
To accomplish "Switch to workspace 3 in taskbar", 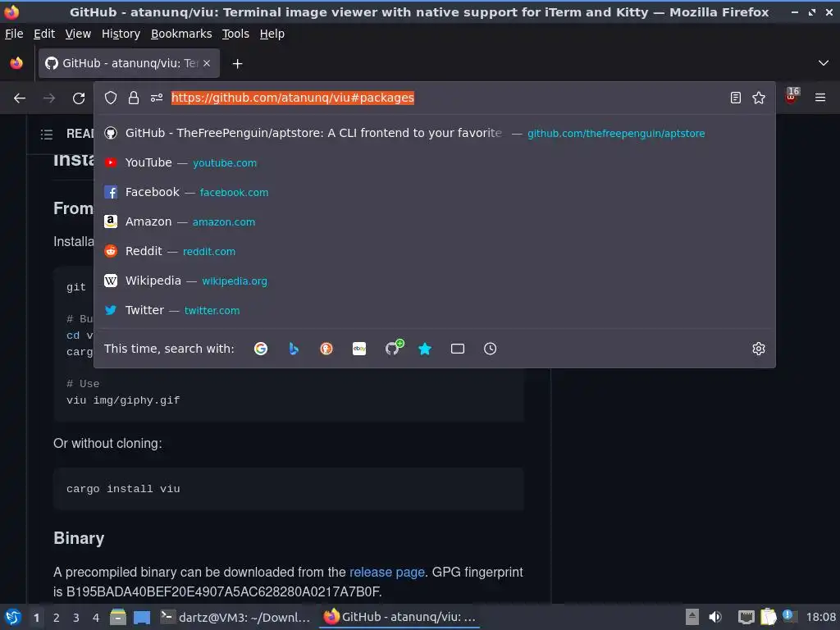I will click(x=76, y=618).
